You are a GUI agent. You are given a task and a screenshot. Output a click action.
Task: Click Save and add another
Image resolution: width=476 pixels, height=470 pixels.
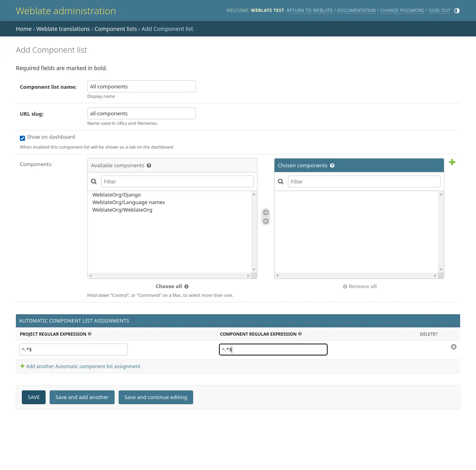tap(82, 397)
